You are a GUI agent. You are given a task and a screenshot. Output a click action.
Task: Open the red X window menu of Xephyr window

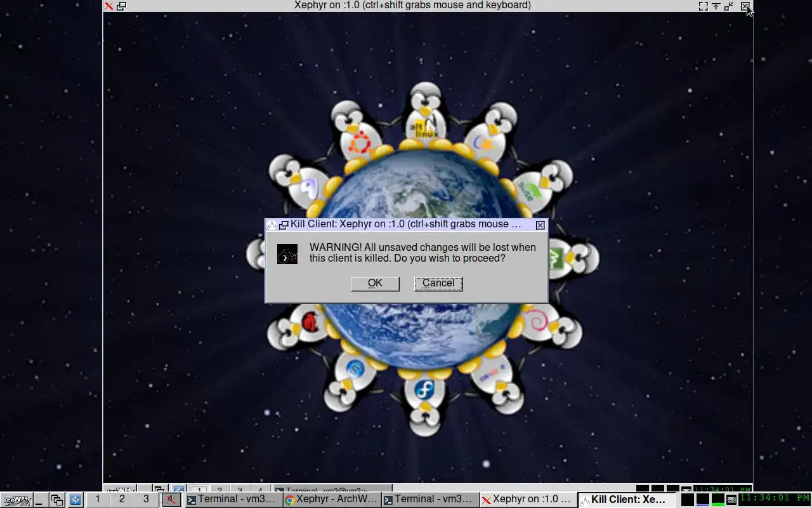pos(109,6)
